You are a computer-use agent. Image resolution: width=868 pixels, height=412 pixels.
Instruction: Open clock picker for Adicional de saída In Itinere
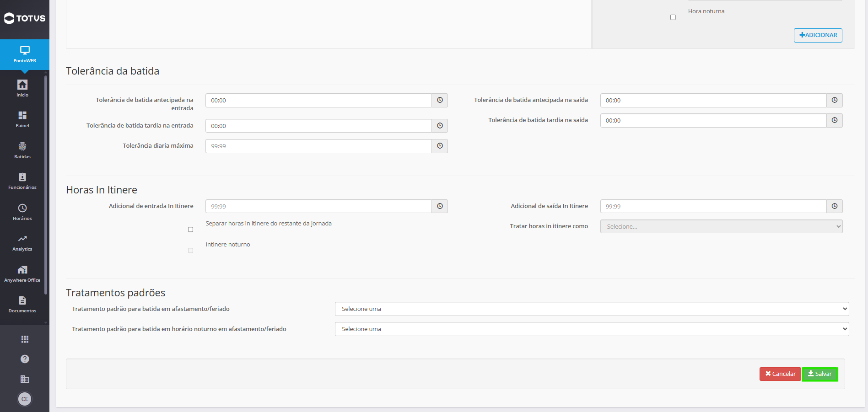[835, 206]
